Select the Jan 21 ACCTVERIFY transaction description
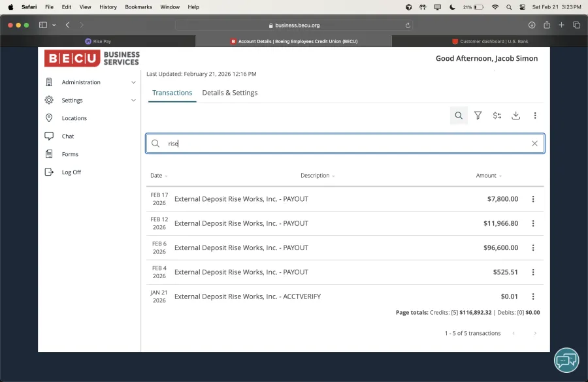The width and height of the screenshot is (588, 382). (248, 296)
